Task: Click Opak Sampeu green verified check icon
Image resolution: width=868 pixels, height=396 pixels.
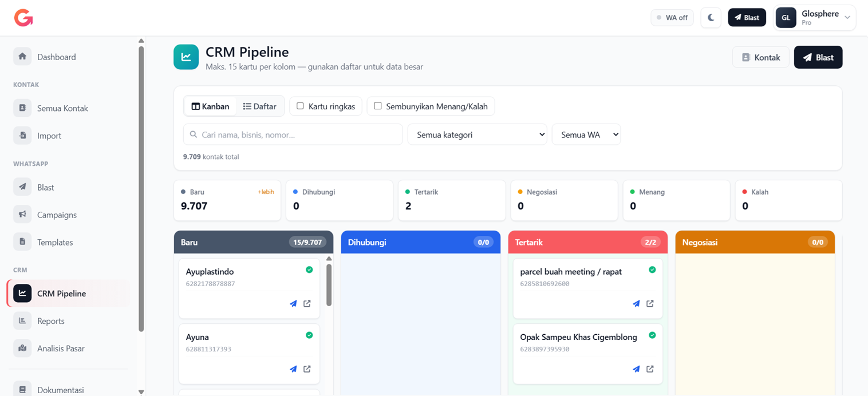Action: pos(652,335)
